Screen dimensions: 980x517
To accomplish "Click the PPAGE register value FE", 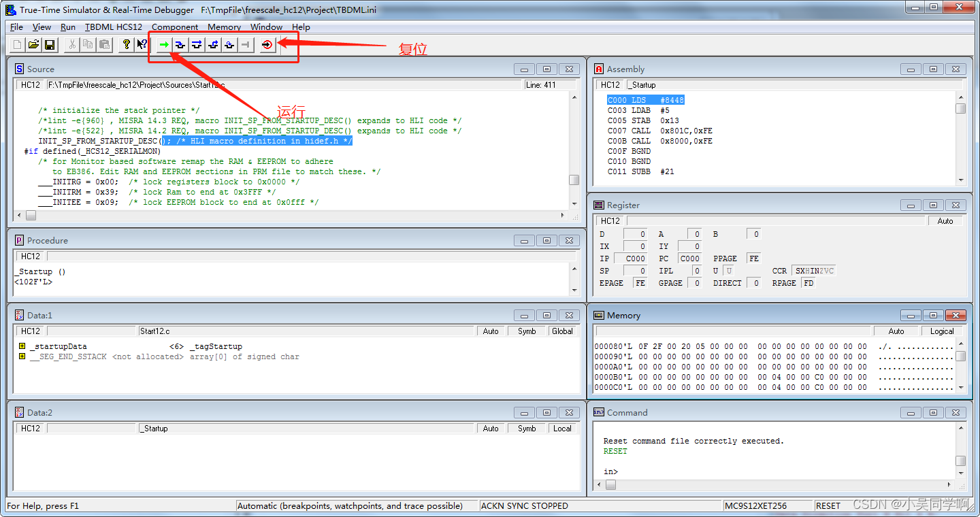I will coord(753,258).
